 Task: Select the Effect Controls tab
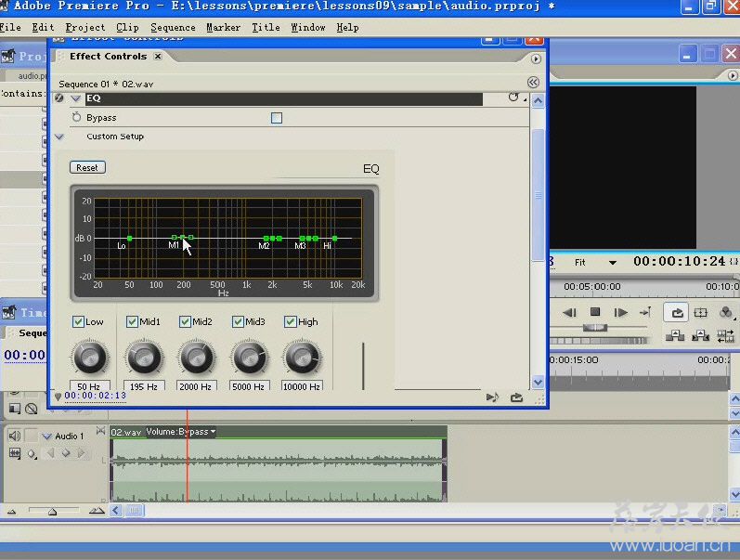pos(108,57)
